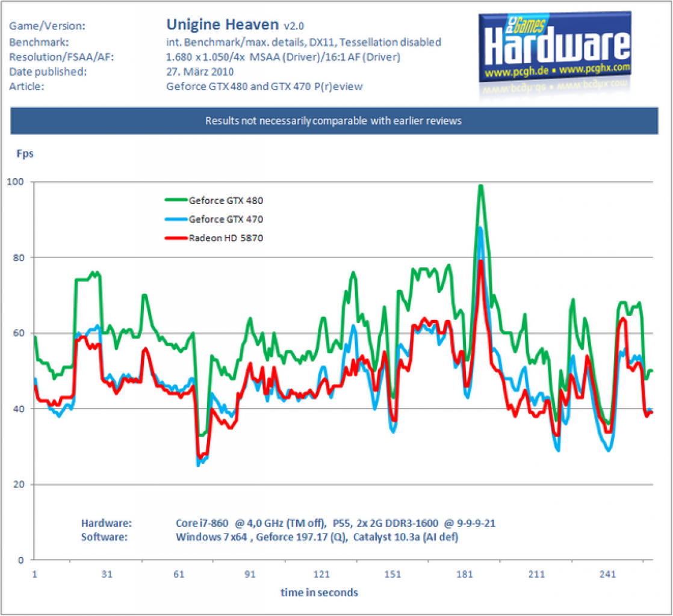Click the x-axis value '151'
The height and width of the screenshot is (616, 673).
click(392, 574)
